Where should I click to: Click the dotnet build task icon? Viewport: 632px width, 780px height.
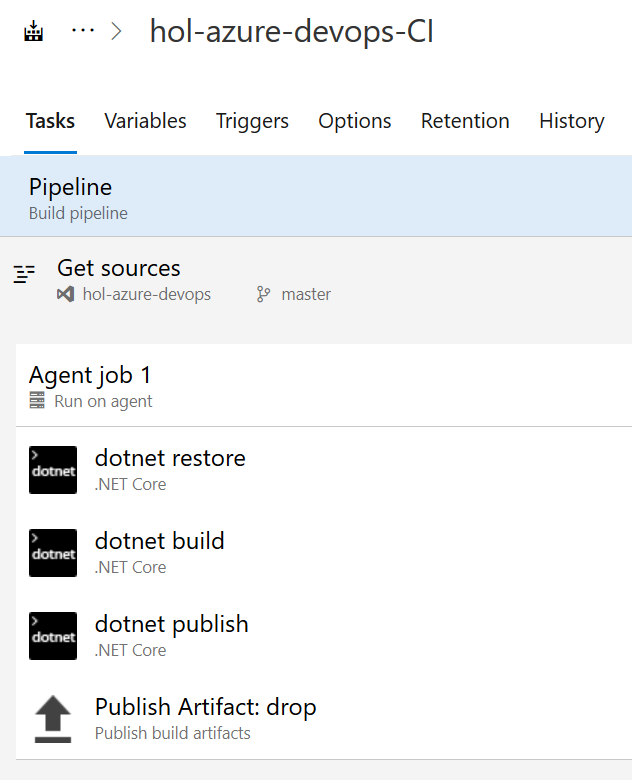coord(53,553)
